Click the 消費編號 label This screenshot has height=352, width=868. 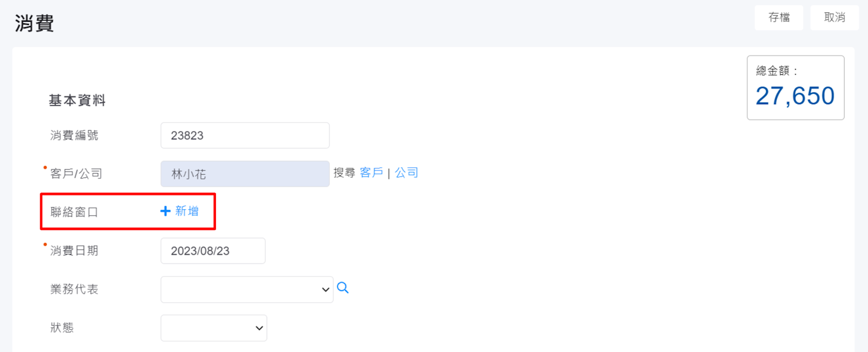(x=74, y=136)
